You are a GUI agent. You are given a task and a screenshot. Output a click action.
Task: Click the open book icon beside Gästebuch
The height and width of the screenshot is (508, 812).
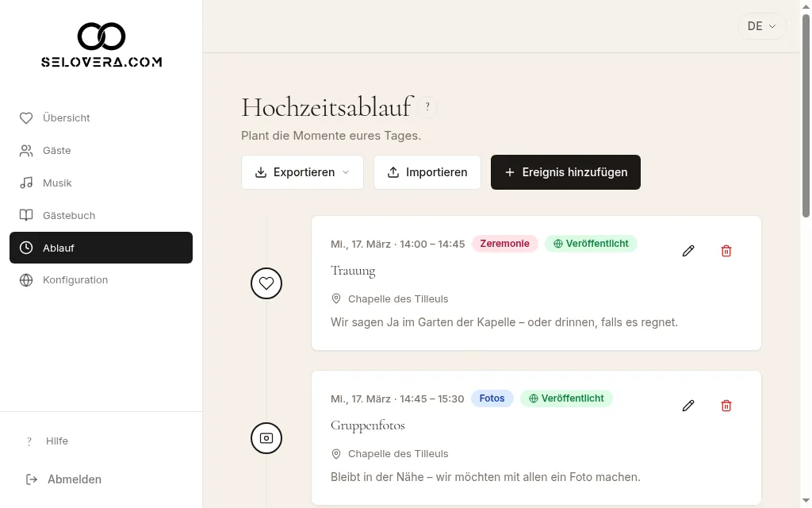click(x=26, y=215)
